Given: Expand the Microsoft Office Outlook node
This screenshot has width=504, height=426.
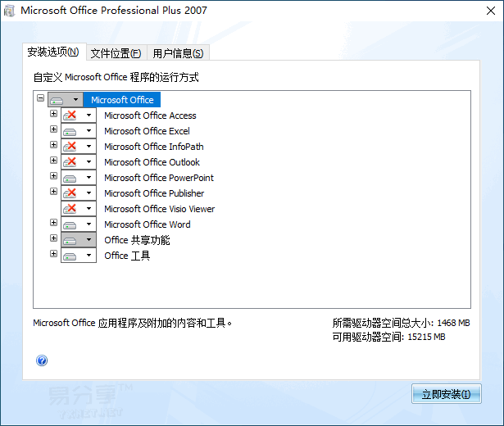Looking at the screenshot, I should (54, 160).
